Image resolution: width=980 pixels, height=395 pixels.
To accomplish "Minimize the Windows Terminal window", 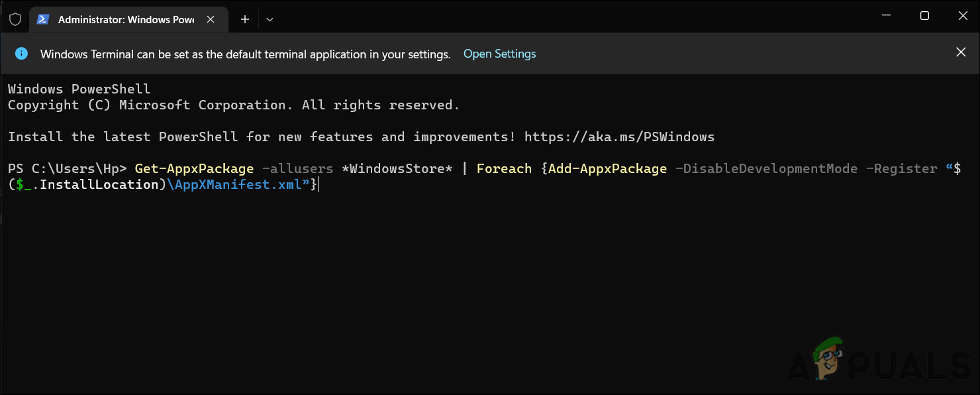I will [888, 16].
